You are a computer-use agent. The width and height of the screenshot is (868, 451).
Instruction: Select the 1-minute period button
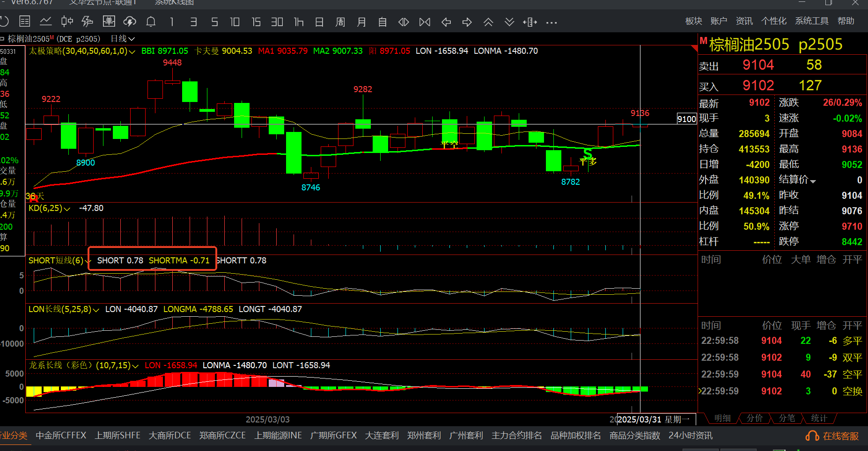pyautogui.click(x=172, y=22)
